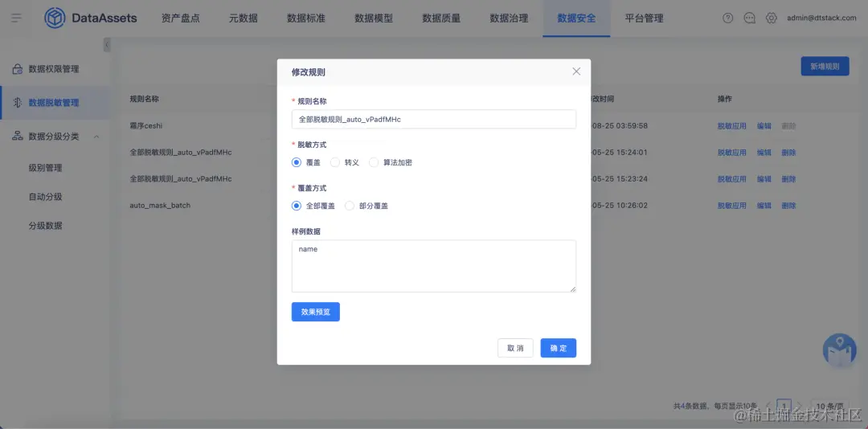Confirm with the 确定 button
Viewport: 868px width, 429px height.
click(559, 348)
